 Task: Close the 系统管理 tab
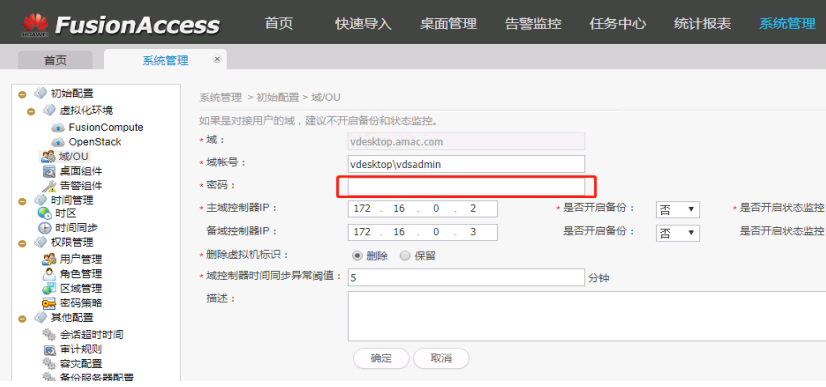coord(217,59)
